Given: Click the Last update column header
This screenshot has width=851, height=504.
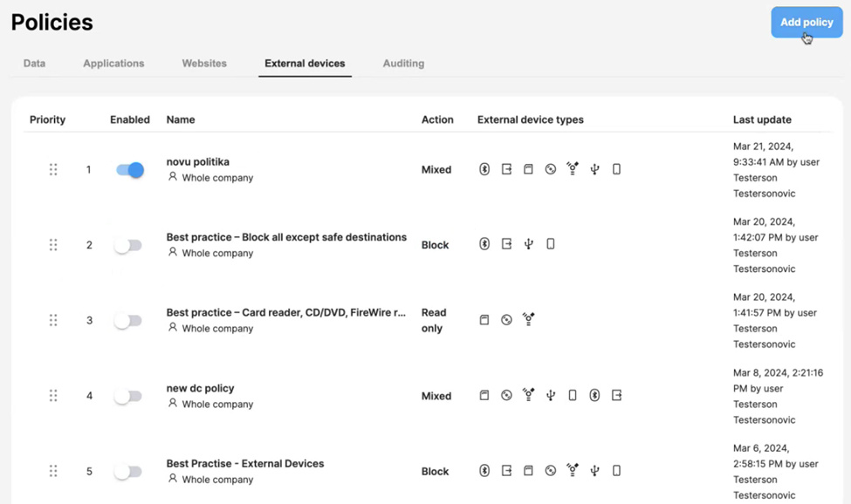Looking at the screenshot, I should 762,119.
